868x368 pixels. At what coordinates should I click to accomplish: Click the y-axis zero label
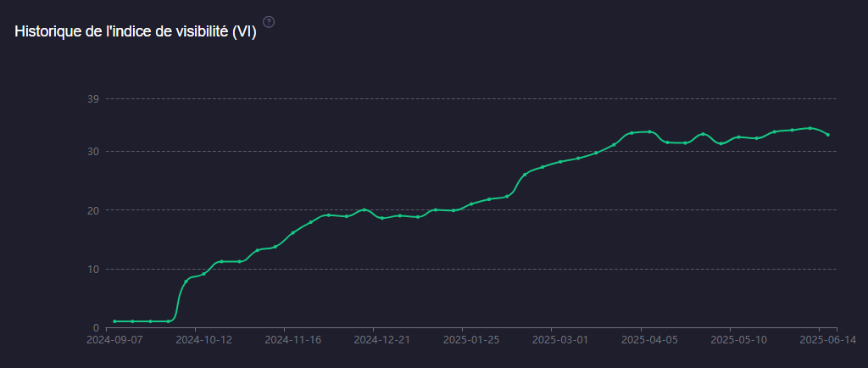(x=96, y=327)
